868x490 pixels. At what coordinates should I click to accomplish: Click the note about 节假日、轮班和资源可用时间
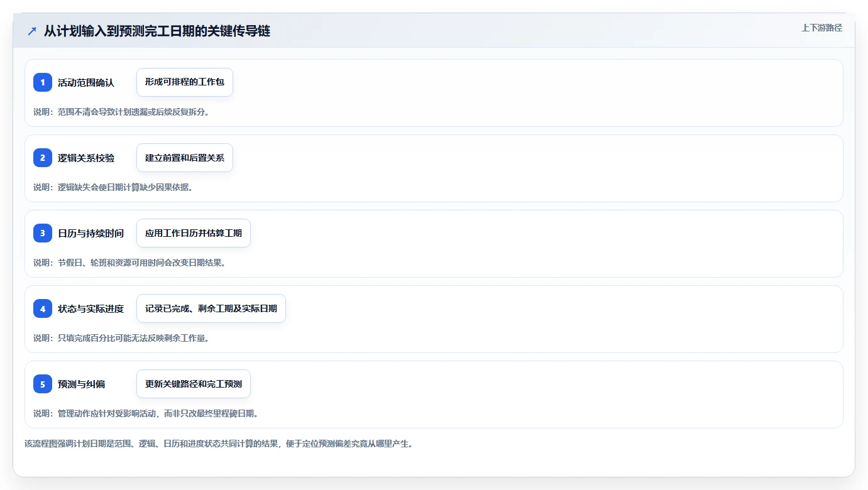tap(129, 263)
